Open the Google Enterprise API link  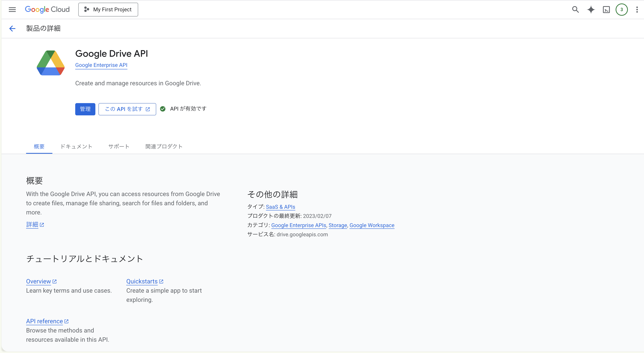coord(101,65)
